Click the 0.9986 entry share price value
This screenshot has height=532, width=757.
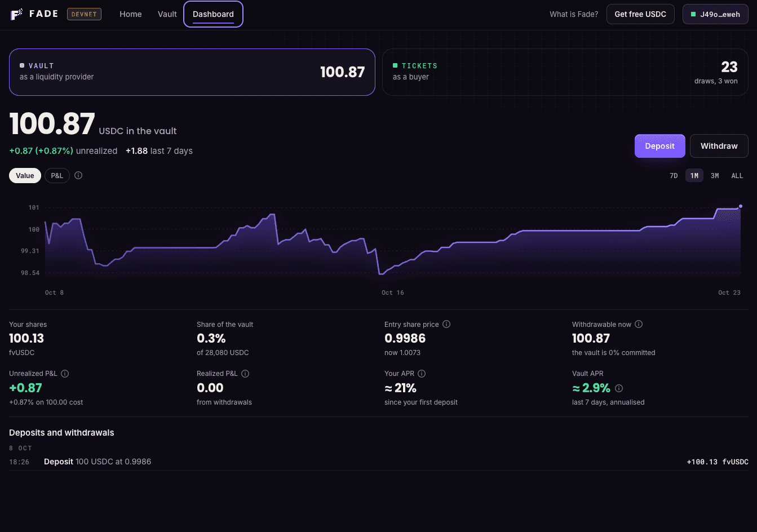click(405, 338)
